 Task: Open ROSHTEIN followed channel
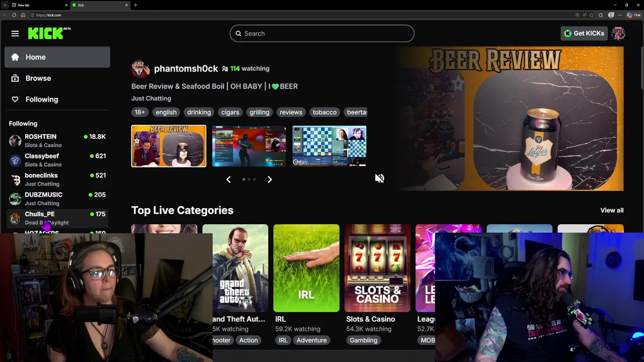57,141
